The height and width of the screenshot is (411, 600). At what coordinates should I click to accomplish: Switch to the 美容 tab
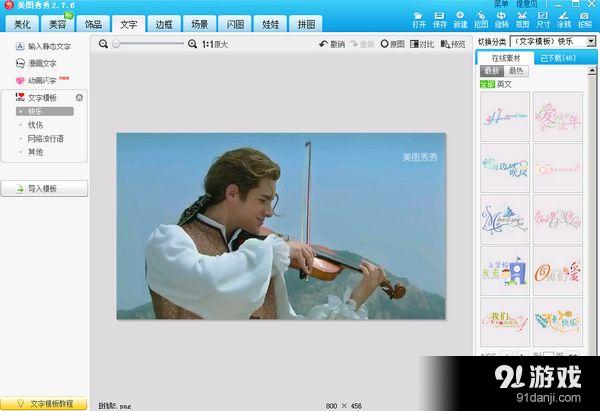coord(57,24)
